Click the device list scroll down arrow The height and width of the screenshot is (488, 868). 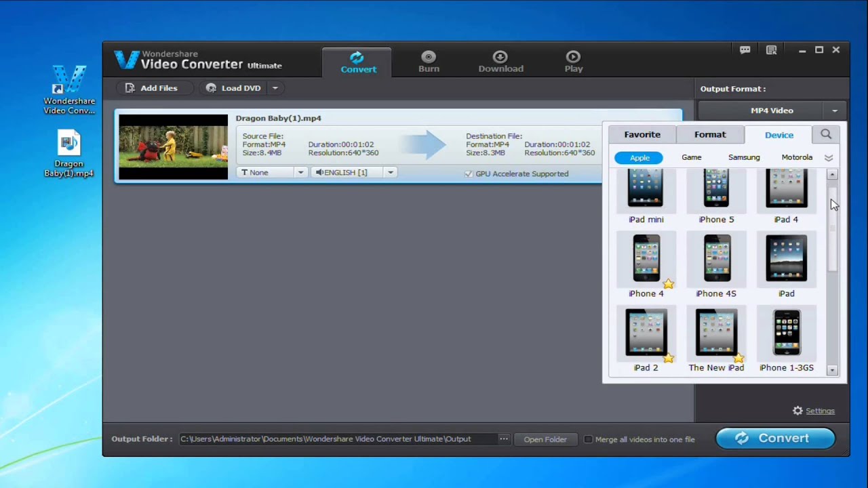tap(832, 371)
